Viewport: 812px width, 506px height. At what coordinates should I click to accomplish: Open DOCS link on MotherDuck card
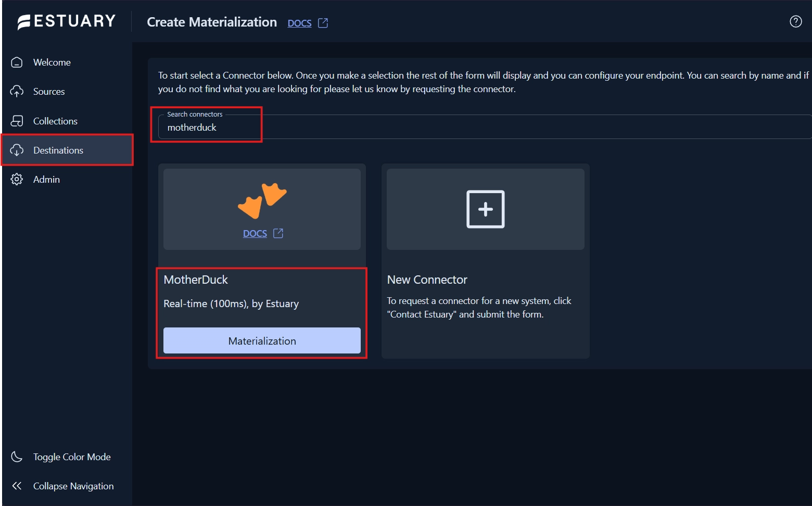point(255,233)
